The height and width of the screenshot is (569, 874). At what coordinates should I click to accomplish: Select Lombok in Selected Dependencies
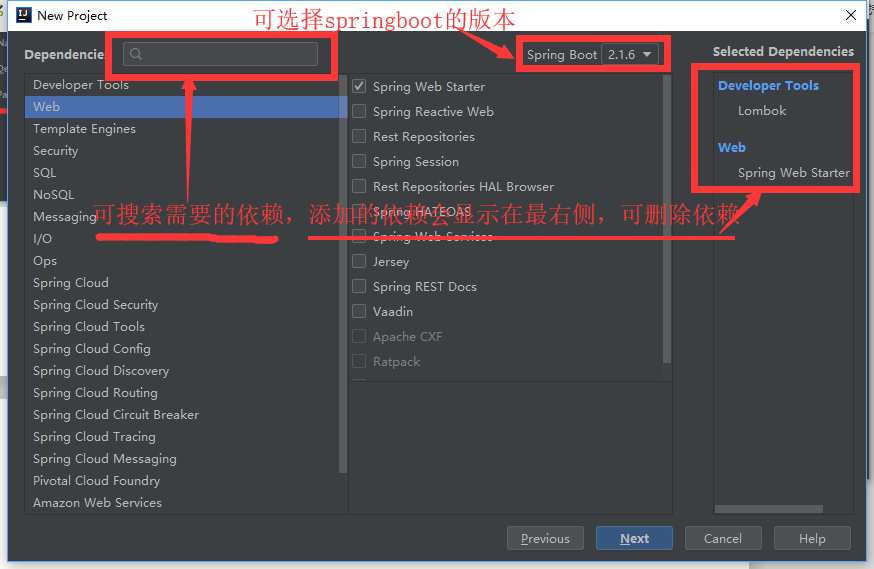(x=762, y=111)
